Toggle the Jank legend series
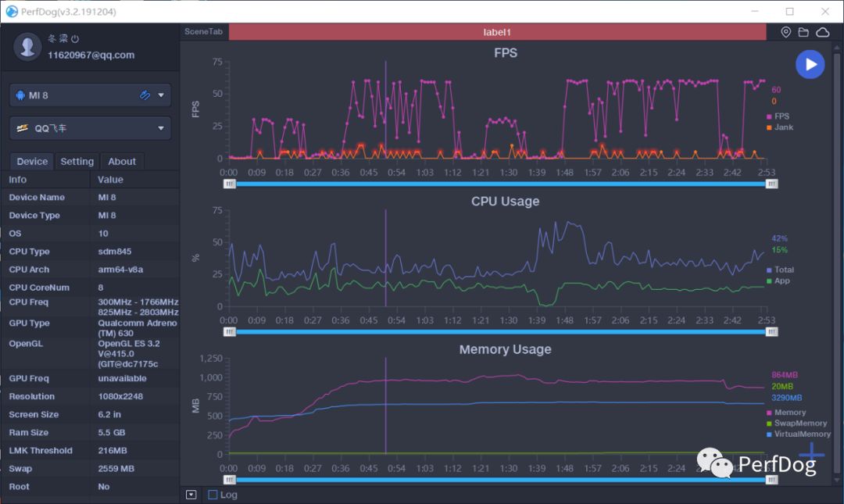Viewport: 844px width, 504px height. [780, 127]
